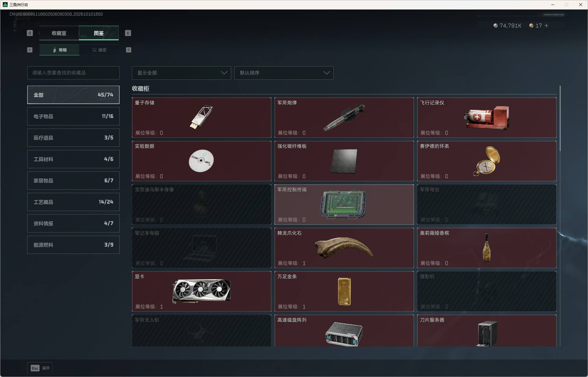Filter by 资料情报 category
Viewport: 588px width, 377px height.
point(73,223)
